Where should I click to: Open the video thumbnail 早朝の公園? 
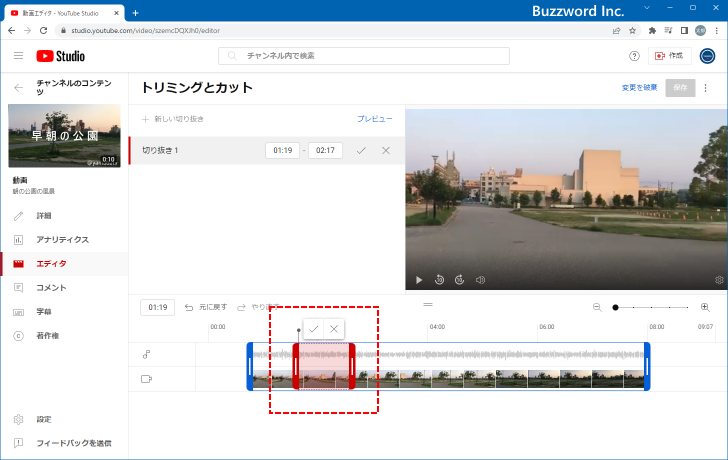point(65,136)
